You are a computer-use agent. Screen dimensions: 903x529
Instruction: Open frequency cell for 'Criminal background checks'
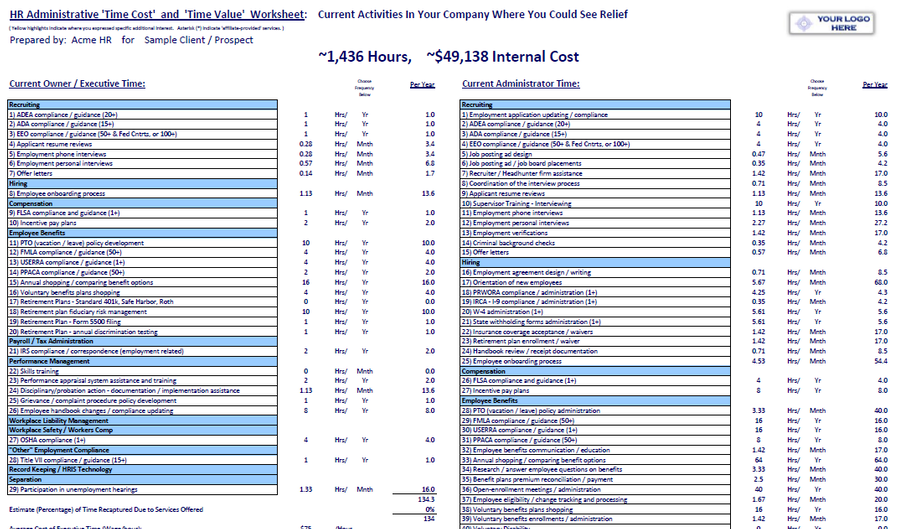817,242
